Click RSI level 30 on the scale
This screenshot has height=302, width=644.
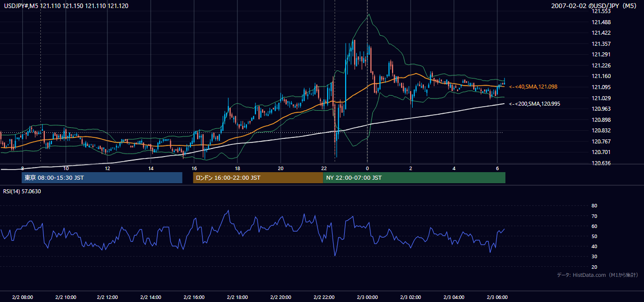[594, 257]
